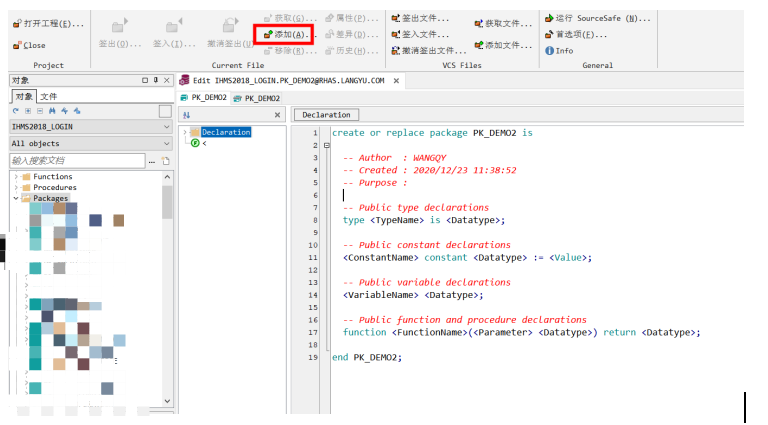Click the filter icon beside the binoculars
This screenshot has width=768, height=425.
tap(65, 111)
